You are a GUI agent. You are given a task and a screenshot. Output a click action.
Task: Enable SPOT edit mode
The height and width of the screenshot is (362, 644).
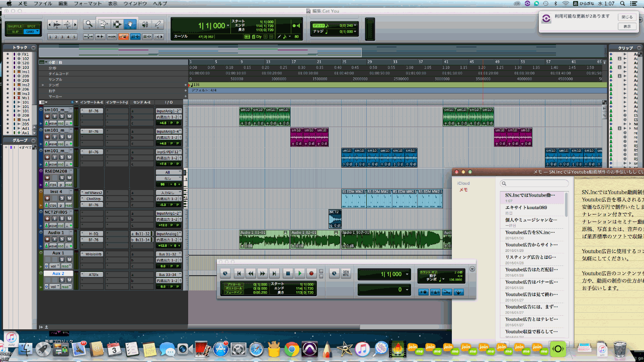click(31, 26)
